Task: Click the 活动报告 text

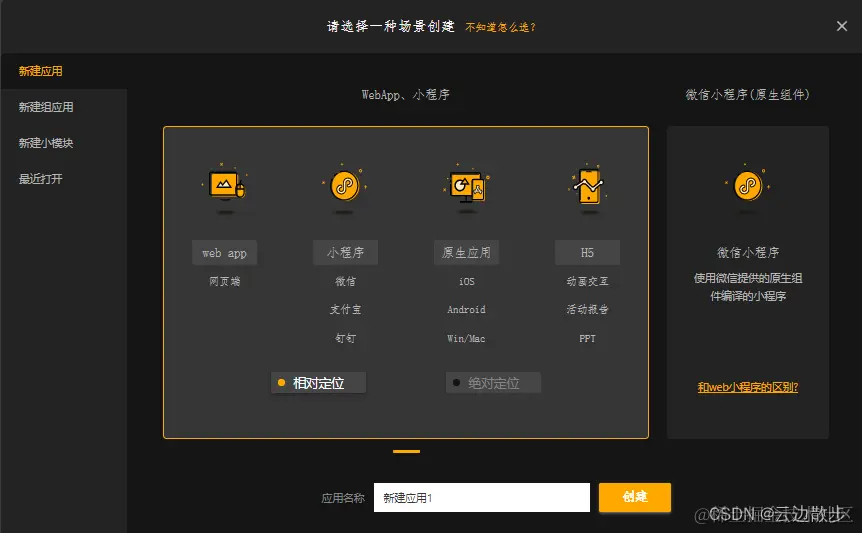Action: 587,309
